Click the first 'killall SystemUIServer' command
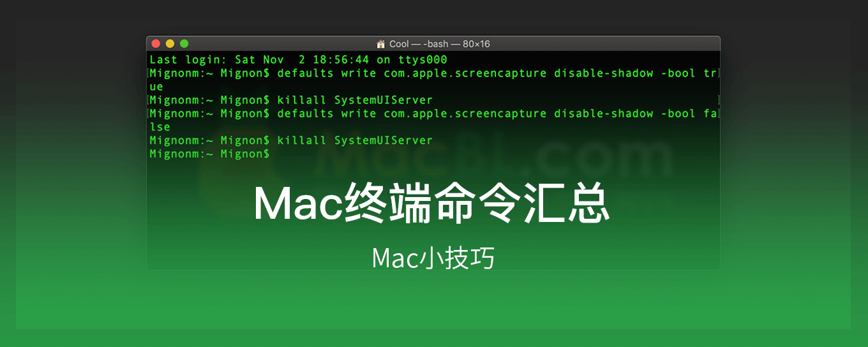This screenshot has width=868, height=347. click(x=354, y=100)
